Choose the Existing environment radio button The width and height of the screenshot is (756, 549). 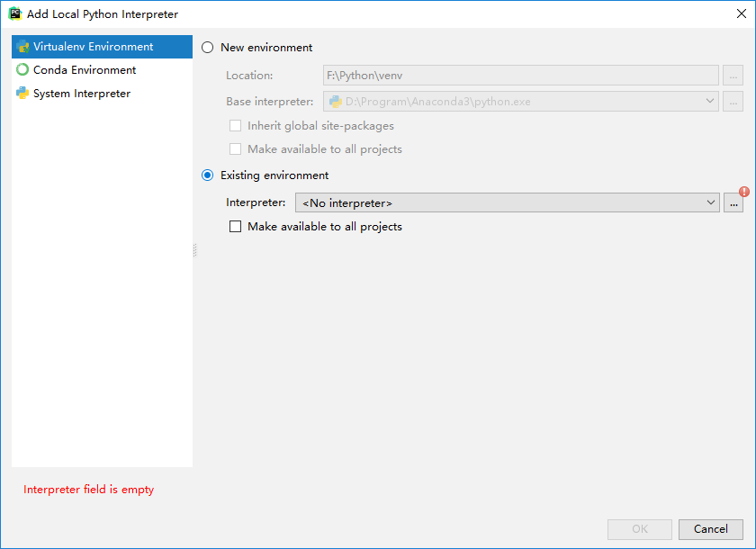coord(208,175)
